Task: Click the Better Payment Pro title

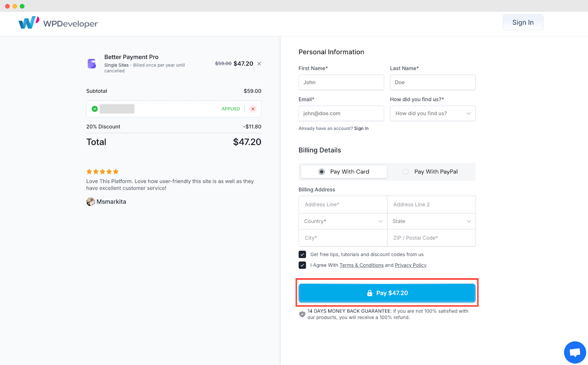Action: pos(131,57)
